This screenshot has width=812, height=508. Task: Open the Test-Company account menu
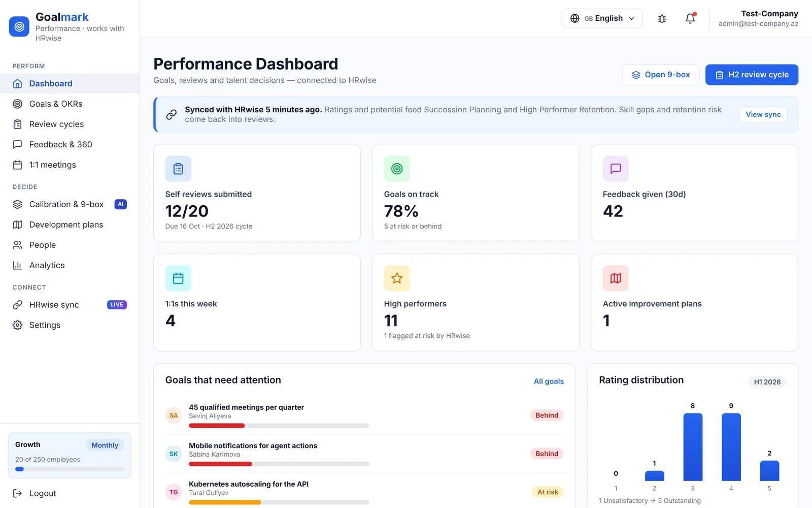(758, 18)
